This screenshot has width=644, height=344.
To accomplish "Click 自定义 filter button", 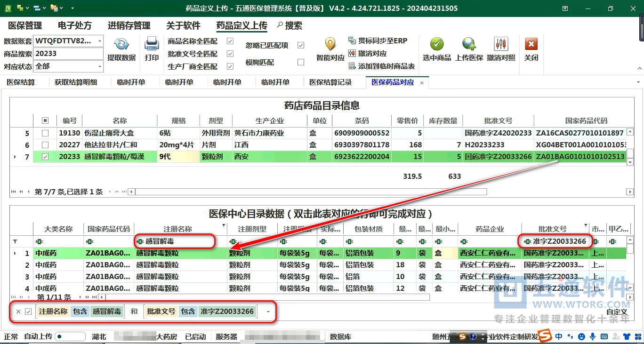I will [617, 312].
